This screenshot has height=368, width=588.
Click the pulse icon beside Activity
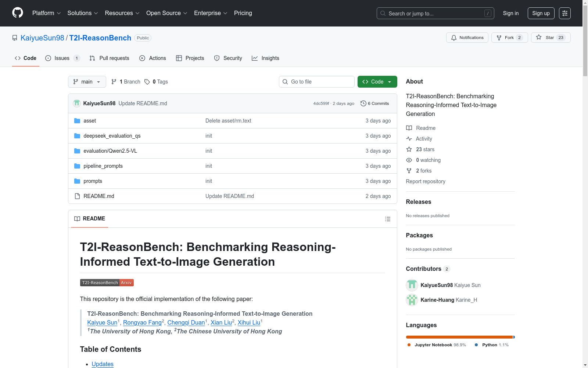[409, 139]
